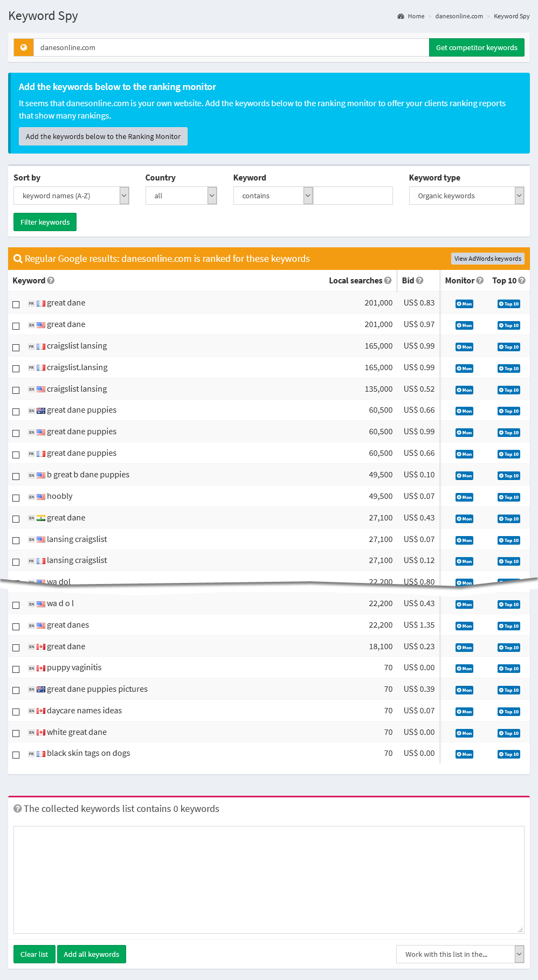
Task: Click View AdWords keywords button
Action: click(x=487, y=259)
